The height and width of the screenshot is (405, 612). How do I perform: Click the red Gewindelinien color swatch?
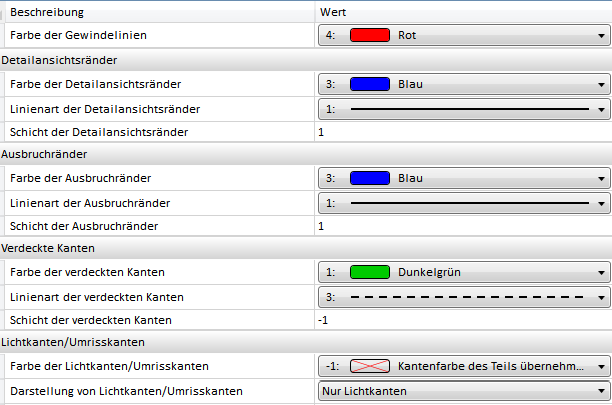[368, 35]
